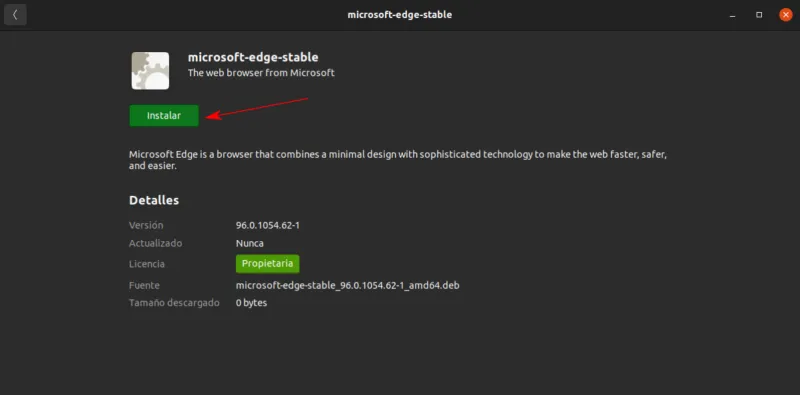Close the window with the orange X
Screen dimensions: 800x395
tap(786, 15)
